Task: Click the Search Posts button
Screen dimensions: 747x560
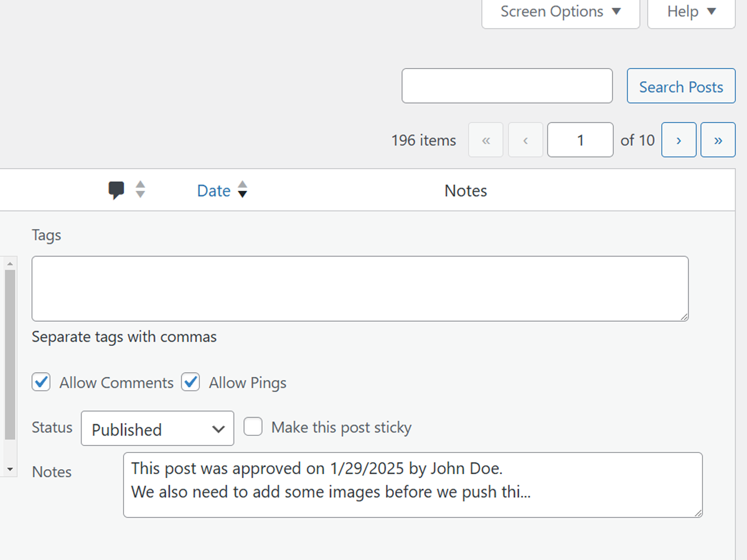Action: pyautogui.click(x=681, y=86)
